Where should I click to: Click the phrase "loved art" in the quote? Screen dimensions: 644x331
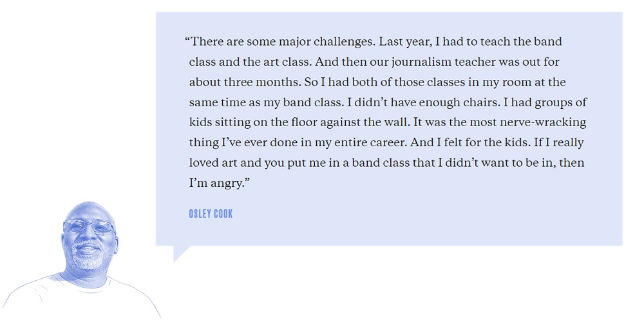click(x=213, y=163)
